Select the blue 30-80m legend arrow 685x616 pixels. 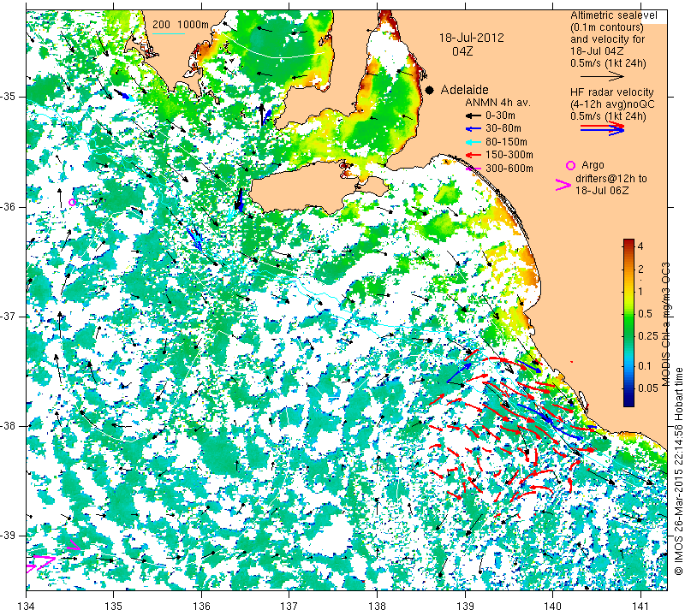(x=473, y=129)
